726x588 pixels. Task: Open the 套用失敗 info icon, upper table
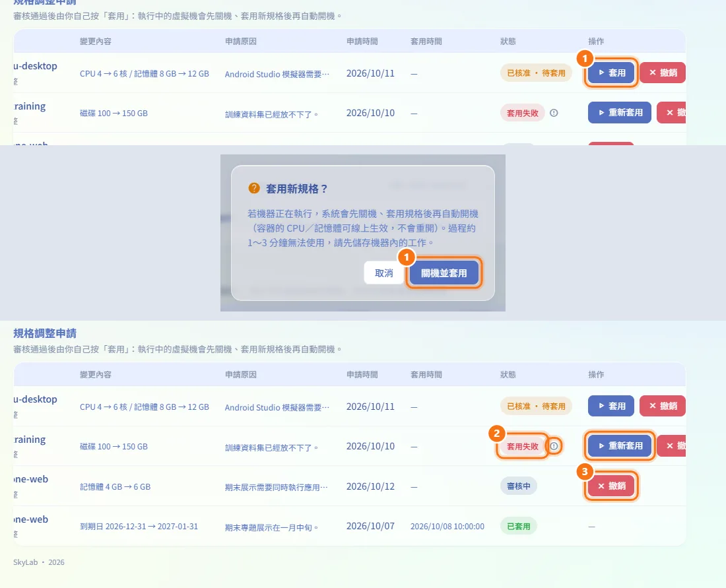554,112
